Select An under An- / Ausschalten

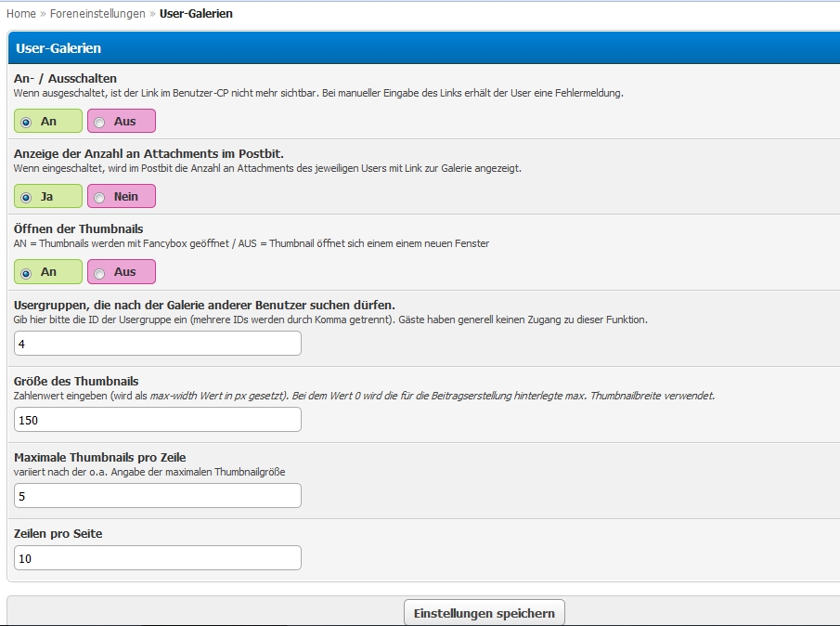point(48,121)
